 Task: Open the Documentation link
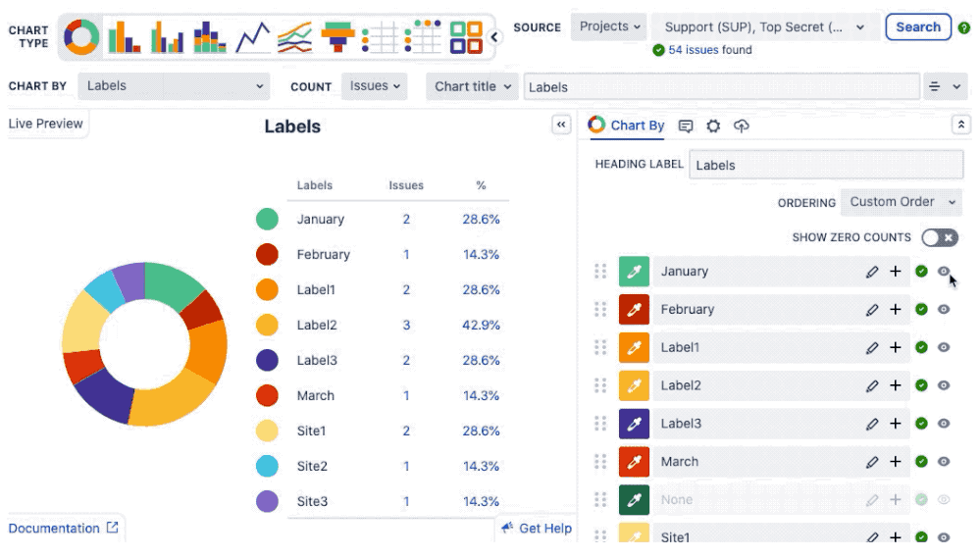[63, 529]
